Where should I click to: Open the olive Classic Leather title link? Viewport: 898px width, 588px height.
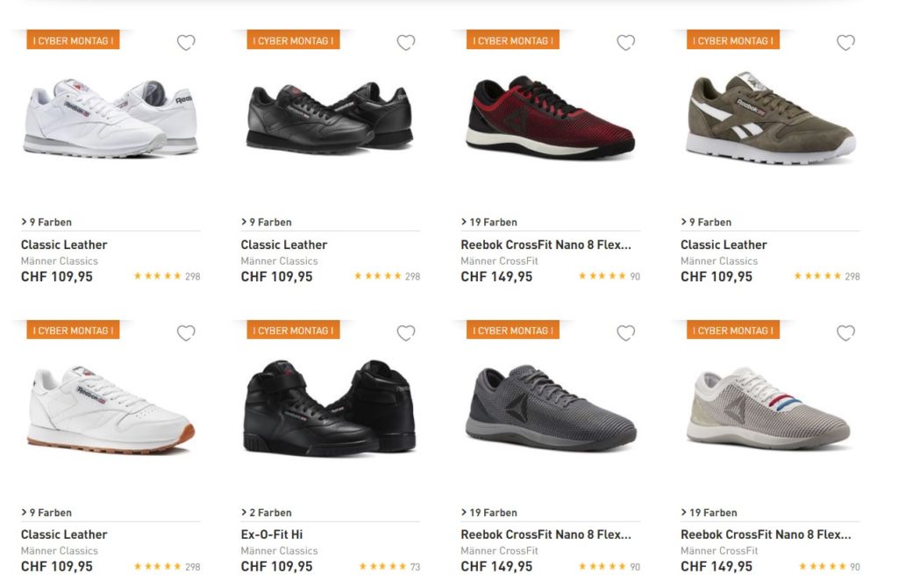[723, 244]
